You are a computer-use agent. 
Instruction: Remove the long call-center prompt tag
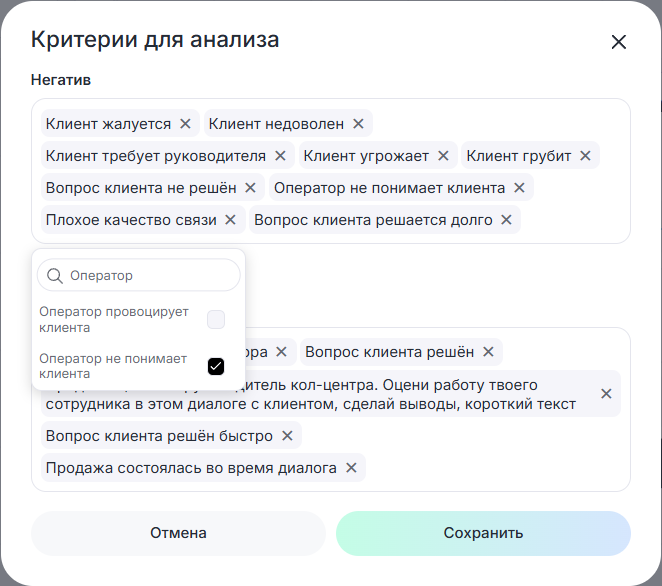[x=606, y=394]
